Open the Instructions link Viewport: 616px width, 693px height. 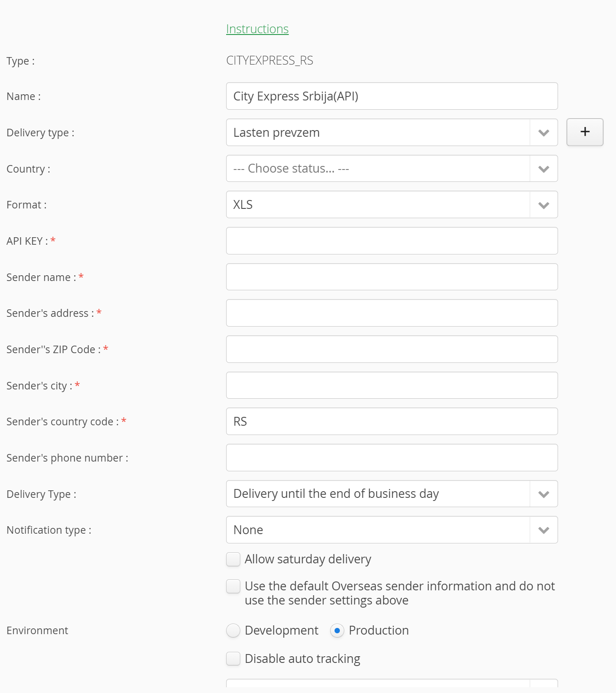257,29
